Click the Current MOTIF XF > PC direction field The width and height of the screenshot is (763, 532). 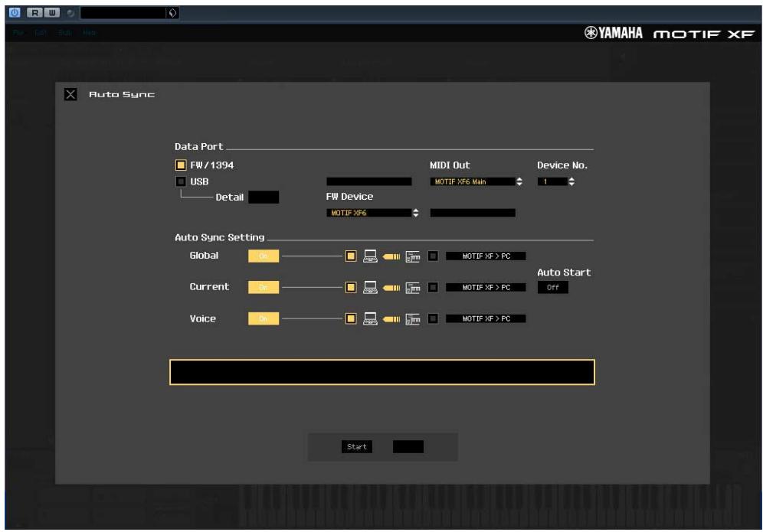(x=486, y=287)
